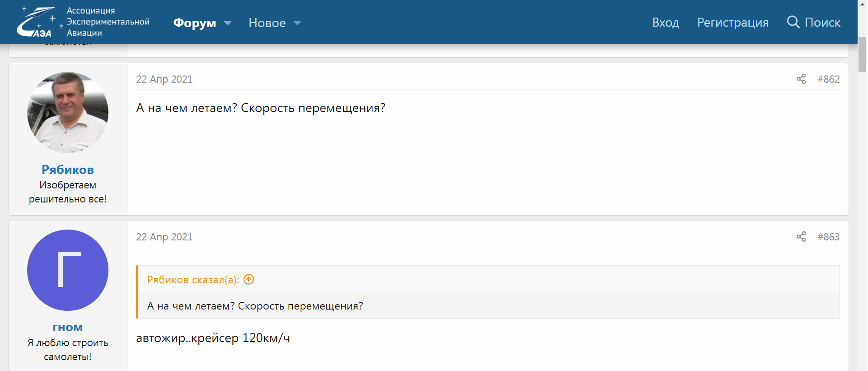Click the date of post #863
Viewport: 868px width, 371px height.
click(164, 237)
